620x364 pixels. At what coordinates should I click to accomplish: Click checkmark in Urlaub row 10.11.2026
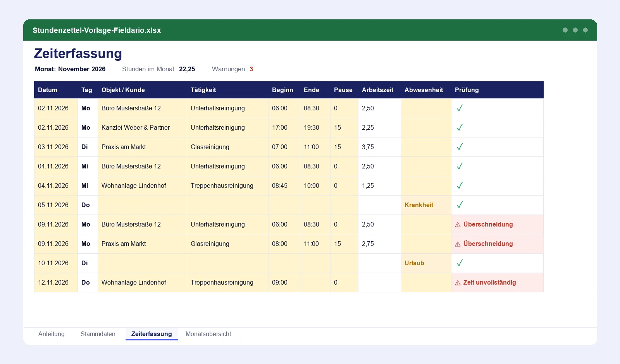coord(460,263)
